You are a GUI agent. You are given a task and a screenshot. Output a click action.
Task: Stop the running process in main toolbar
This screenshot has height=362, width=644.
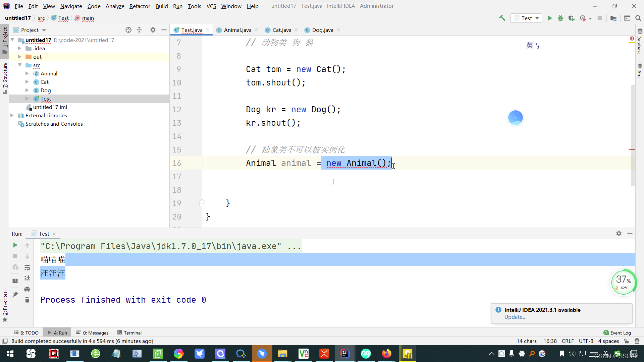coord(600,18)
